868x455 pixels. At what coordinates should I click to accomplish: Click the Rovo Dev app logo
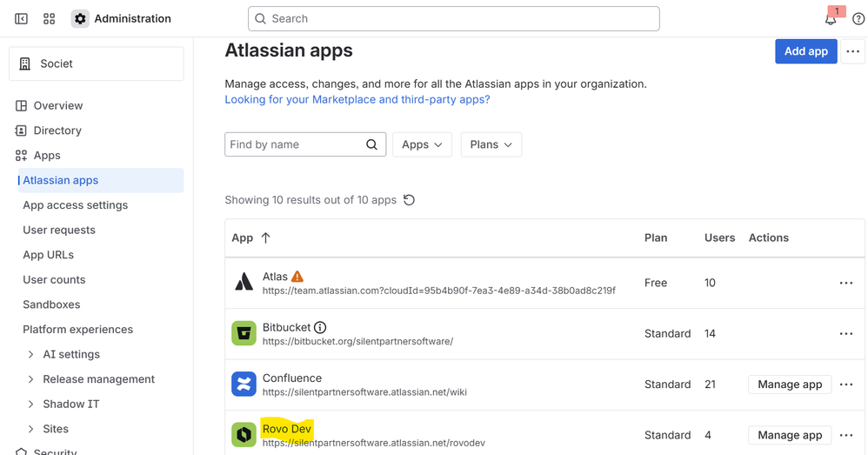(244, 435)
